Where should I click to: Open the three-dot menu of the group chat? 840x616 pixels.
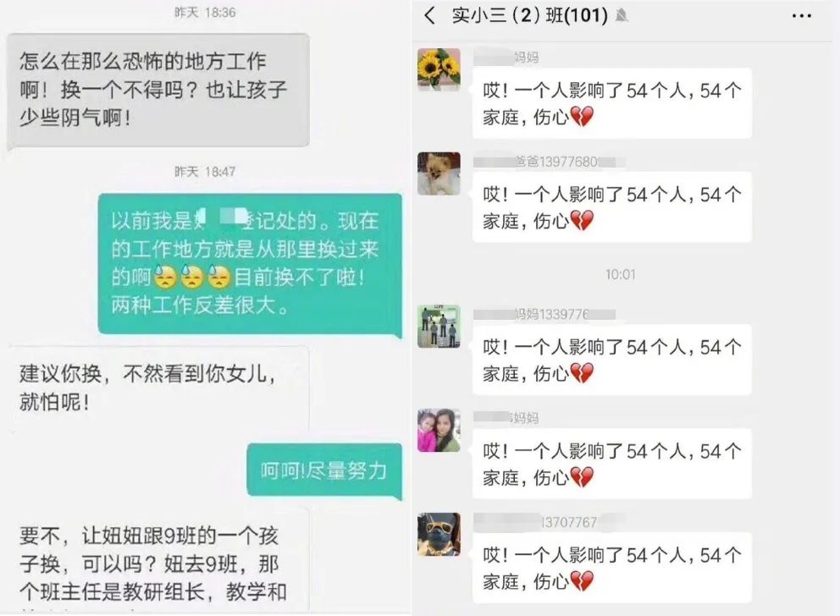801,16
